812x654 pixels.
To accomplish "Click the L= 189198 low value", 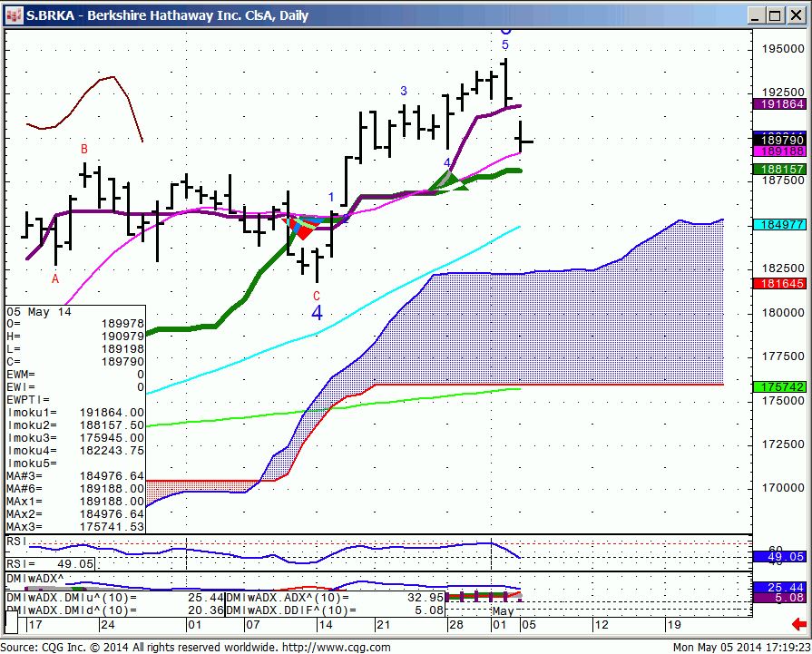I will point(75,349).
